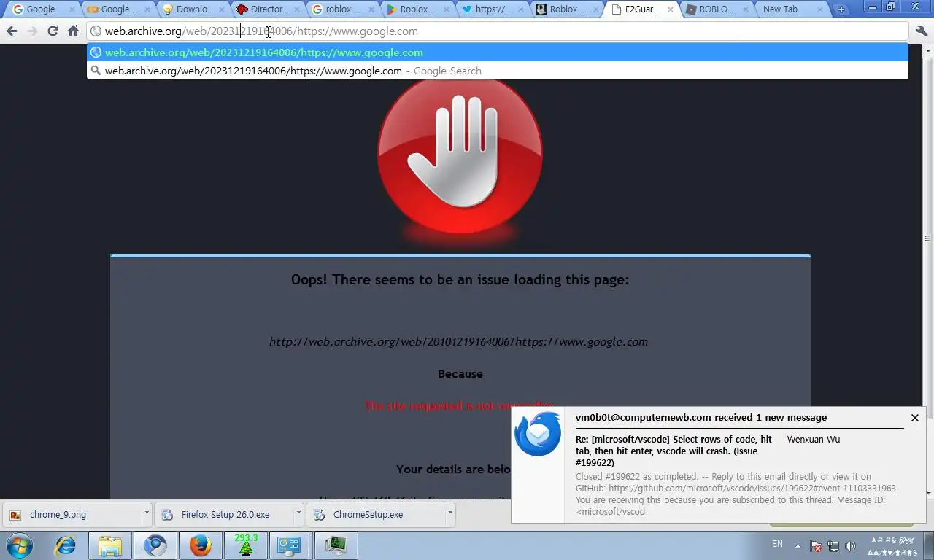Click the scrollbar down arrow
This screenshot has height=560, width=934.
coord(927,494)
